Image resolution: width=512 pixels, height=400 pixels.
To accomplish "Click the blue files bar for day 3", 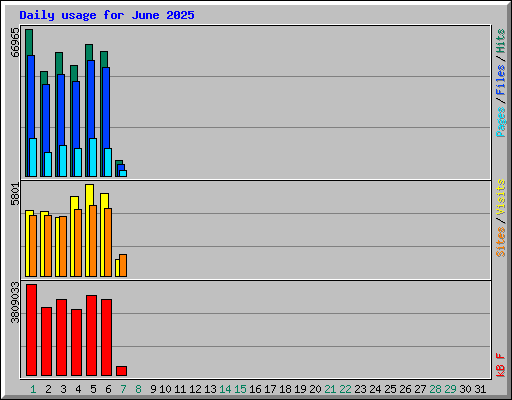I will click(61, 110).
